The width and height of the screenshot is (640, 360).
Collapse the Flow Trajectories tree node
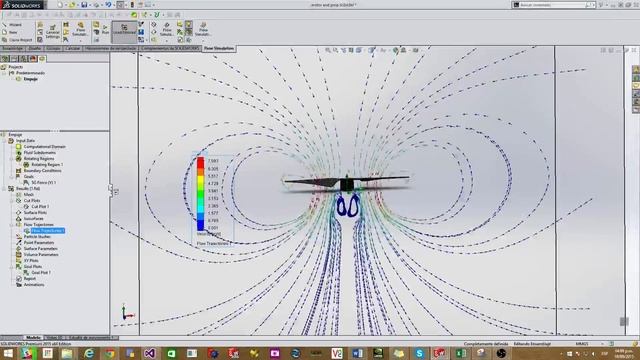pos(12,225)
